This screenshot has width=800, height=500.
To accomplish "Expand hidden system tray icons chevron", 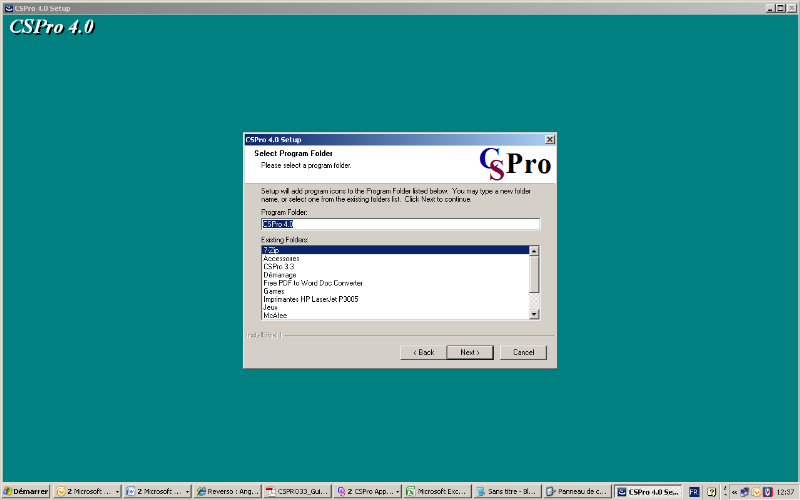I will (734, 492).
